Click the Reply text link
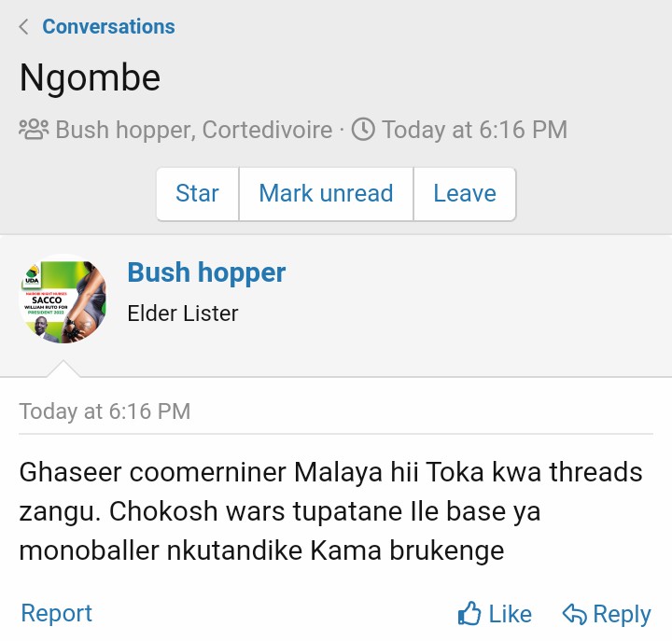 click(x=622, y=615)
